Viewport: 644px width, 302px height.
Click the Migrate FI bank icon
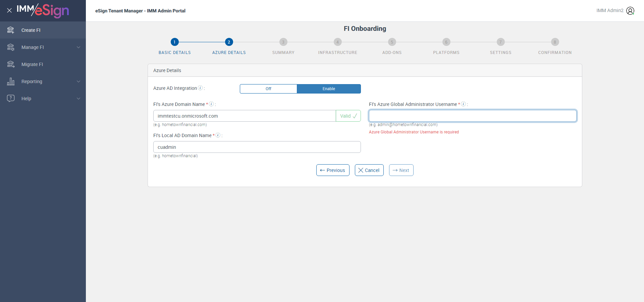click(11, 64)
